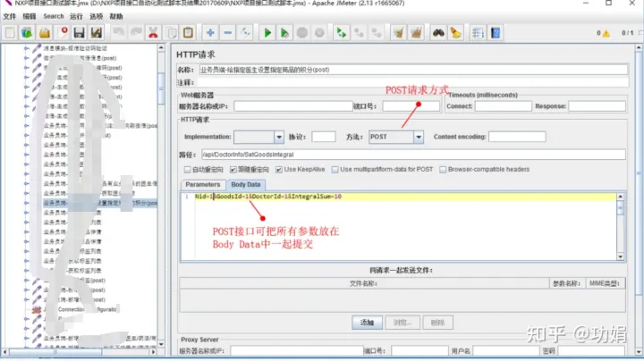Screen dimensions: 644x361
Task: Click the 删除 button
Action: (437, 323)
